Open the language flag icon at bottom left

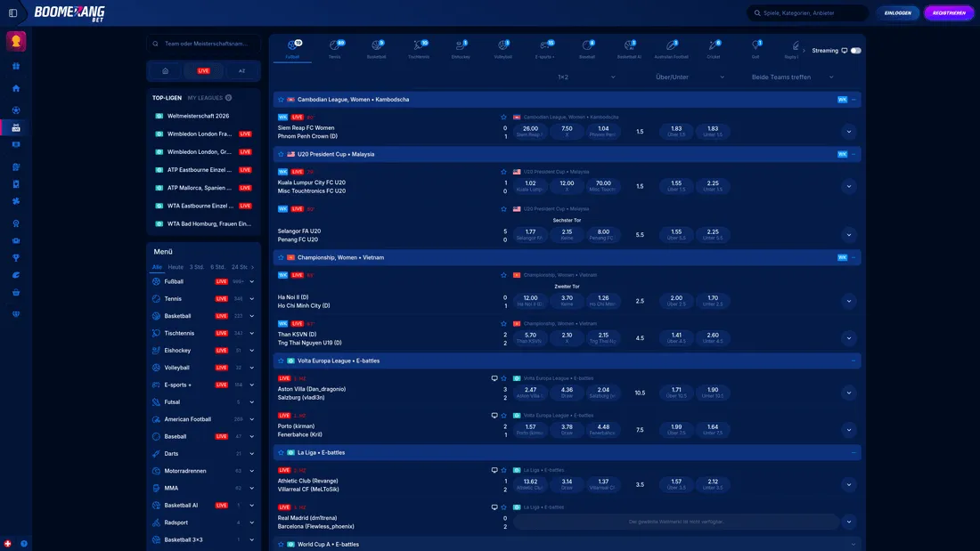7,544
